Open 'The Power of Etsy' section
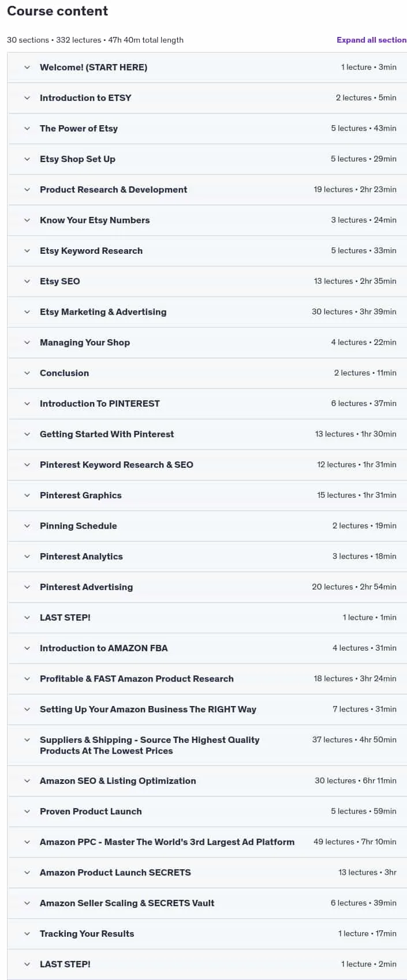 pos(79,129)
